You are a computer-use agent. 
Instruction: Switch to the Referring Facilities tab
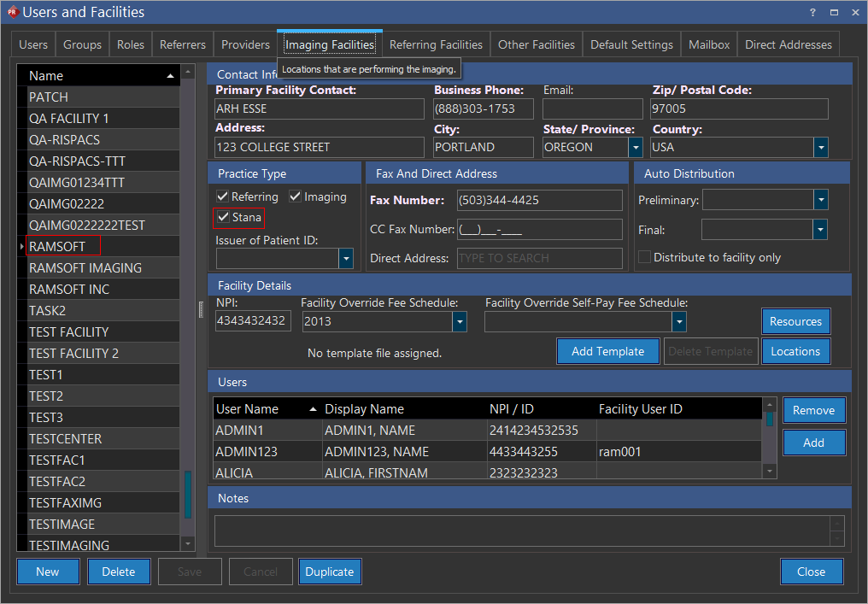[x=436, y=44]
